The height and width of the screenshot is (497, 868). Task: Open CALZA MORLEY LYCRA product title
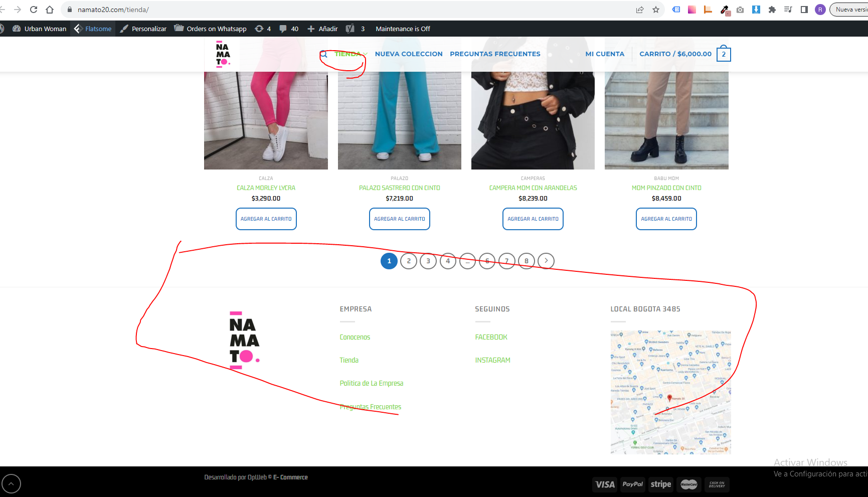tap(266, 188)
